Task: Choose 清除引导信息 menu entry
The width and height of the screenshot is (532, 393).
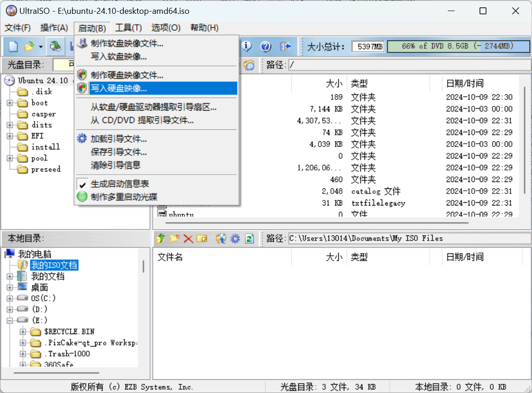Action: (x=157, y=165)
